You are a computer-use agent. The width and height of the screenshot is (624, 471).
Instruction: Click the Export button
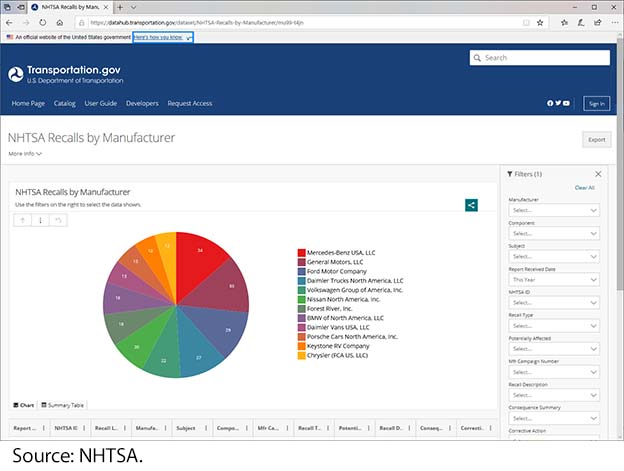pos(597,140)
